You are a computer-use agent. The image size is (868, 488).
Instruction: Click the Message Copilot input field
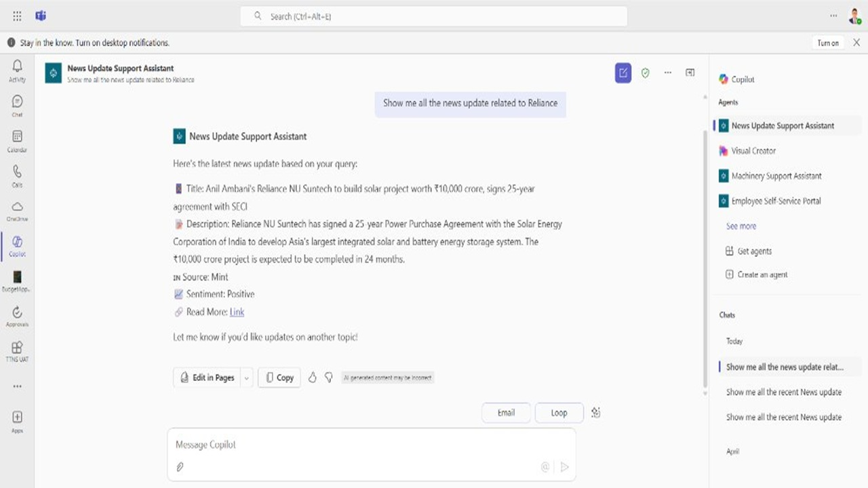pyautogui.click(x=372, y=445)
